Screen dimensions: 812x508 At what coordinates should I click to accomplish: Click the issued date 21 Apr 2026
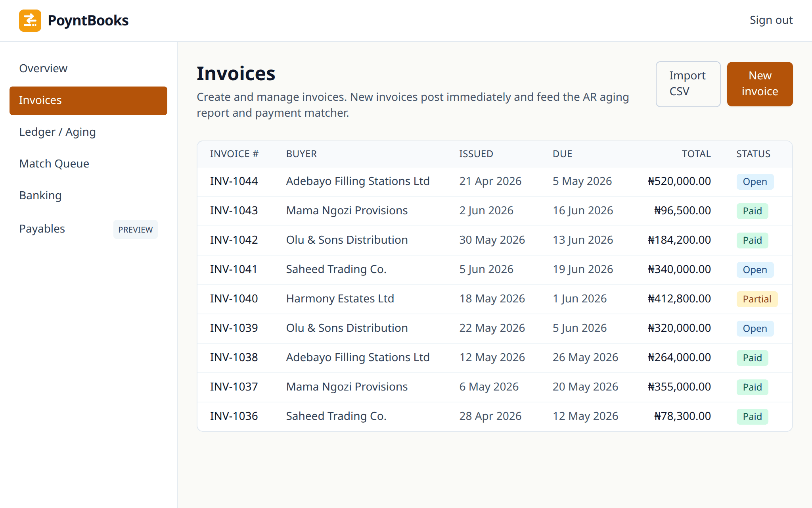pyautogui.click(x=490, y=181)
